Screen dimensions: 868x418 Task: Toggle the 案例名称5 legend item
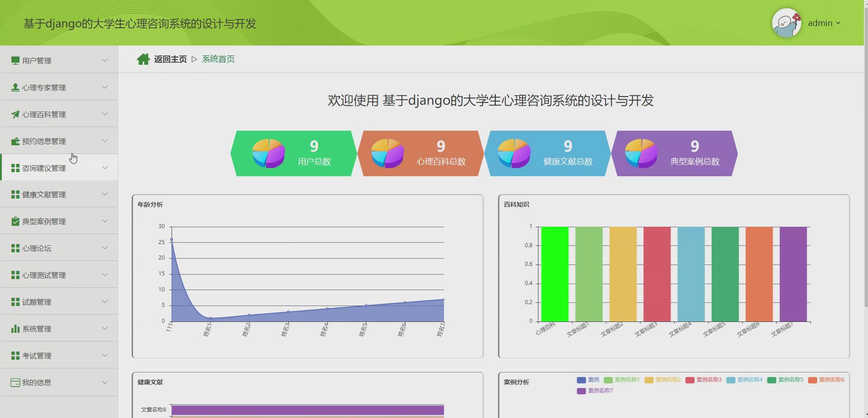coord(785,380)
